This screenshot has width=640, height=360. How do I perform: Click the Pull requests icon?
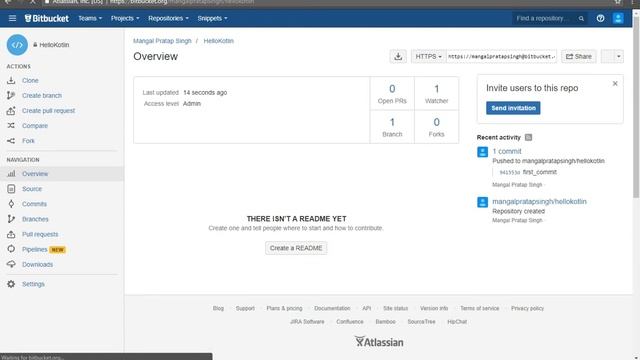11,234
